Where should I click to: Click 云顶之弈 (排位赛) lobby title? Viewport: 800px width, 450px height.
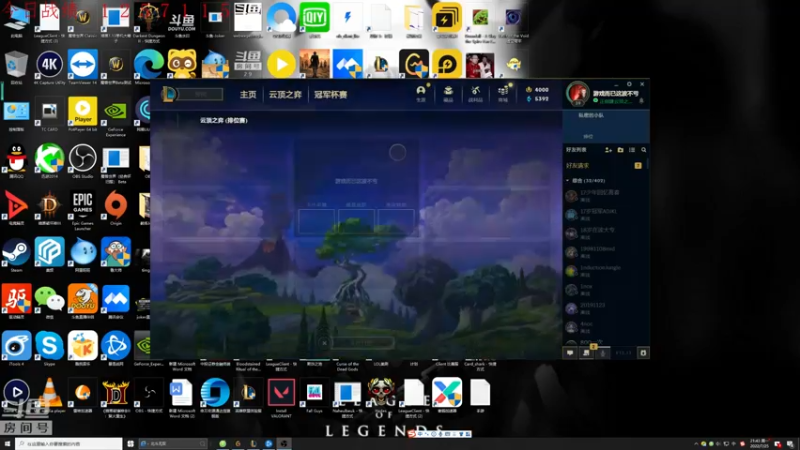point(223,120)
